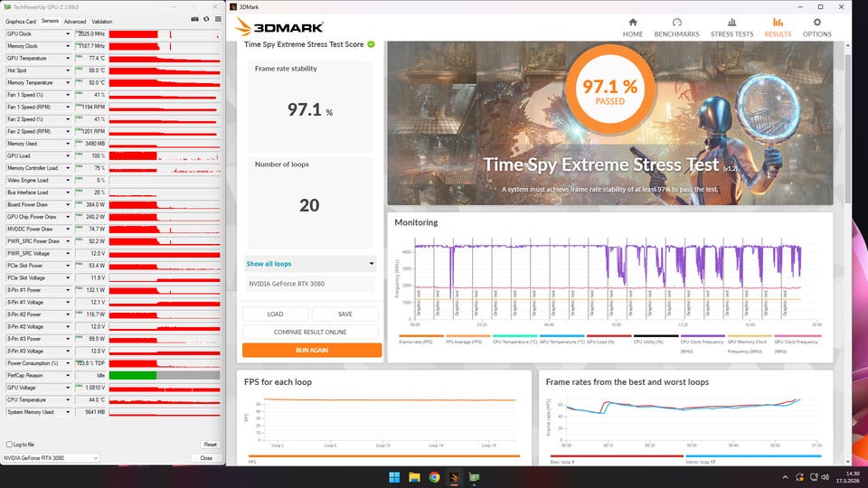Expand the CPU Temperature sensor dropdown
This screenshot has height=488, width=868.
tap(68, 399)
